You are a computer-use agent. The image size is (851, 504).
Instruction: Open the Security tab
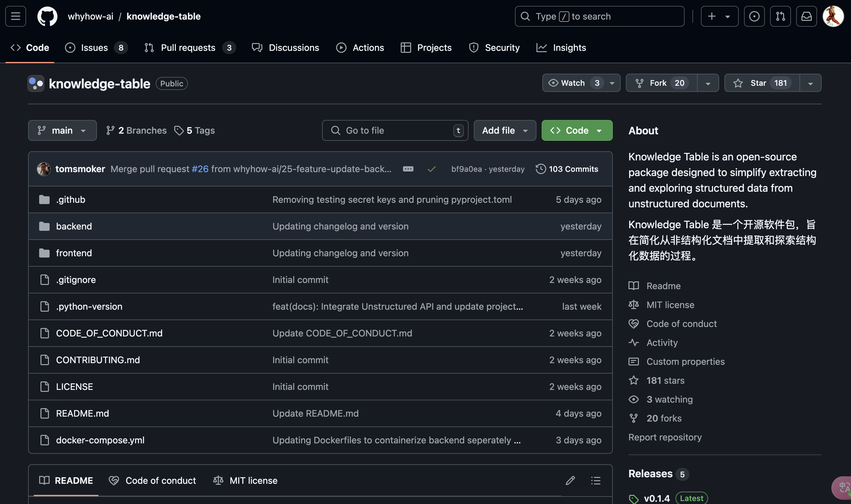tap(494, 48)
